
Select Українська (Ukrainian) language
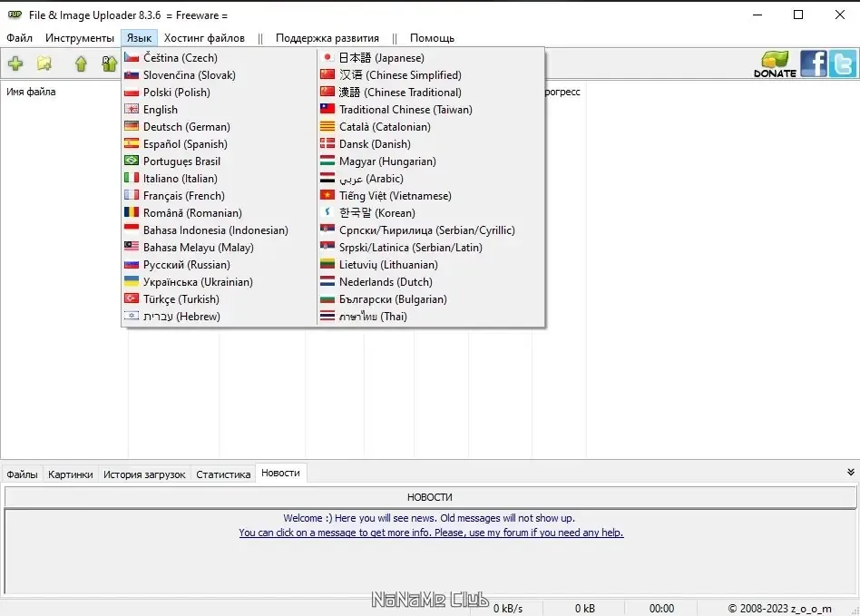[219, 282]
